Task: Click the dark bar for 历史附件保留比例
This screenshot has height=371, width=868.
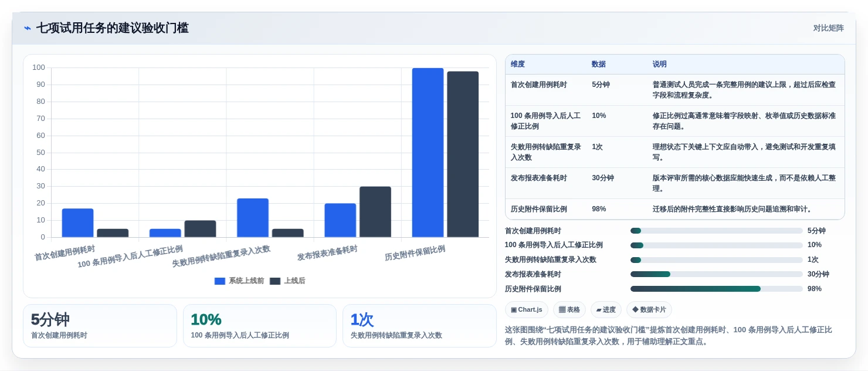Action: pyautogui.click(x=463, y=154)
